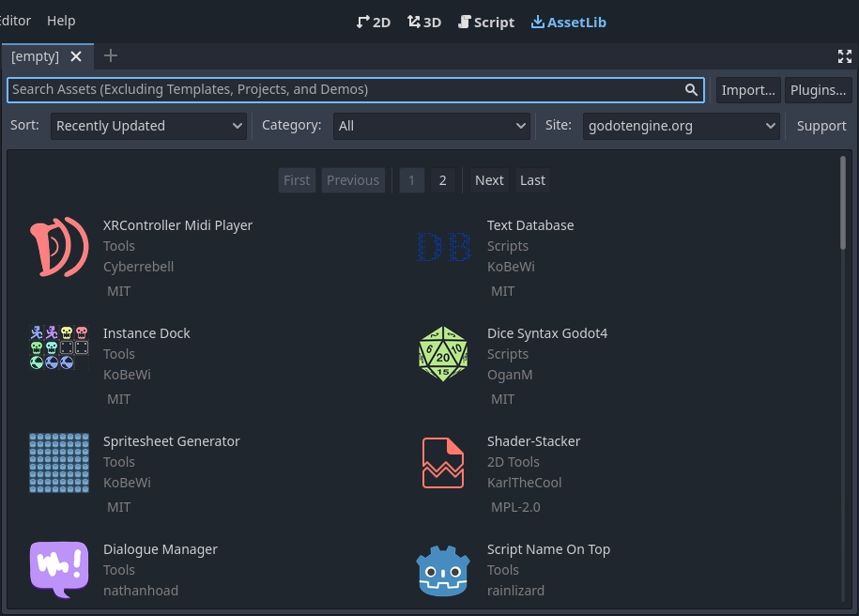Open the Category dropdown set to All

(x=431, y=125)
